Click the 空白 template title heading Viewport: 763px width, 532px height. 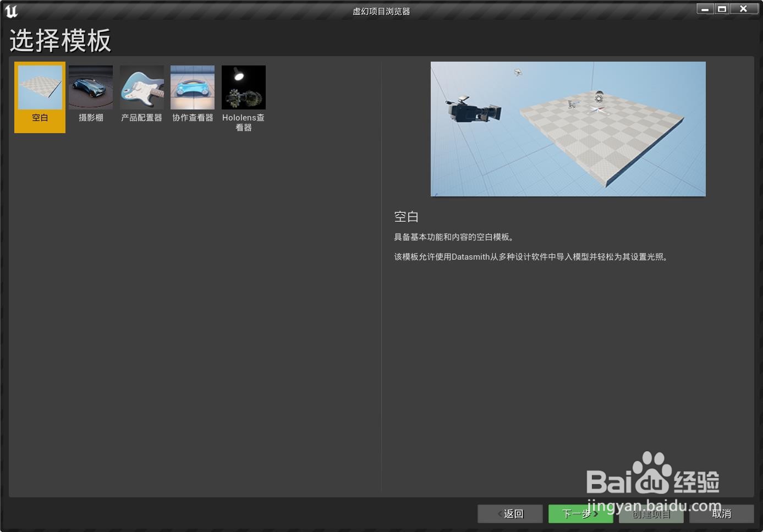(407, 217)
